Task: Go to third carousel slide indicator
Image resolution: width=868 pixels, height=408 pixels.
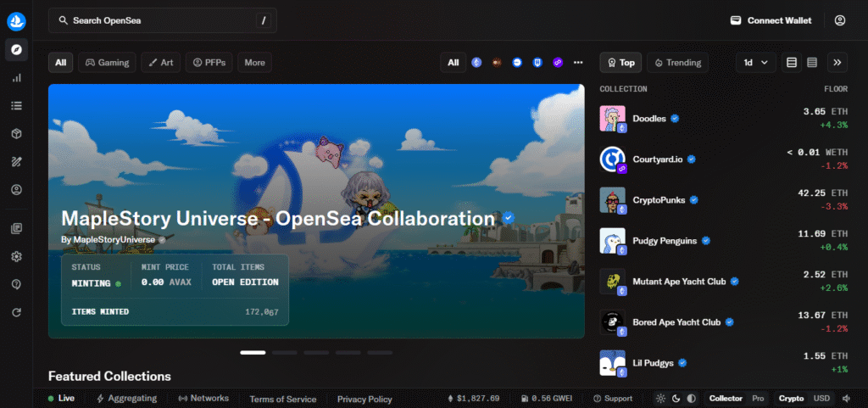Action: 316,353
